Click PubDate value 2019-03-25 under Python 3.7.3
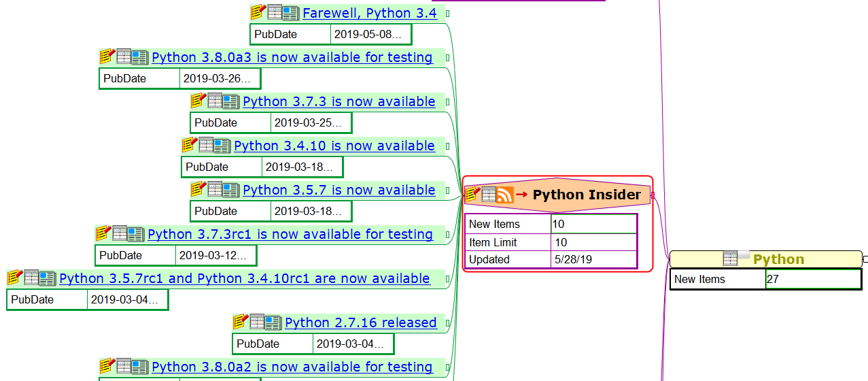Viewport: 868px width, 381px height. (311, 122)
